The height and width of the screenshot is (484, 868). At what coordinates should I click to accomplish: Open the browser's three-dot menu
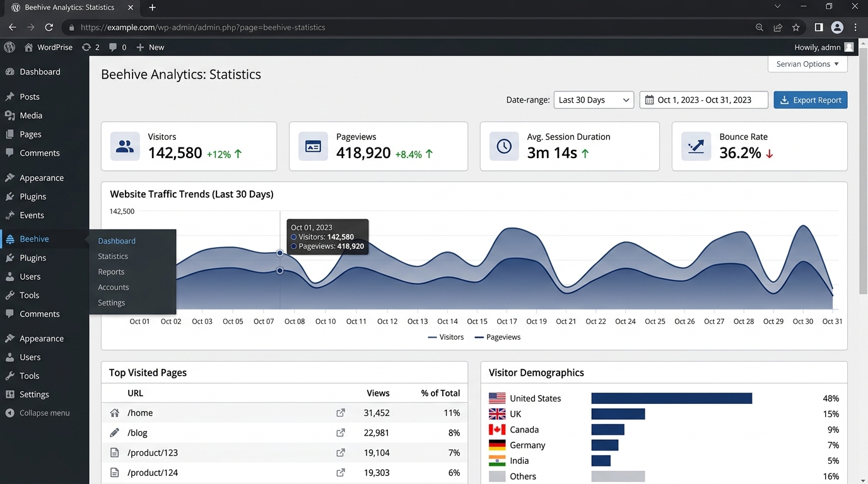click(x=855, y=28)
